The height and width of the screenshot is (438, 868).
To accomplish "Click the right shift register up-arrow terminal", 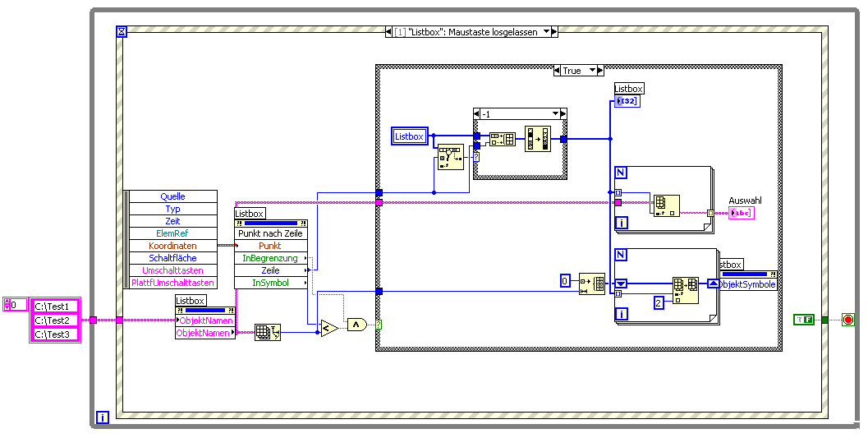I will tap(714, 284).
